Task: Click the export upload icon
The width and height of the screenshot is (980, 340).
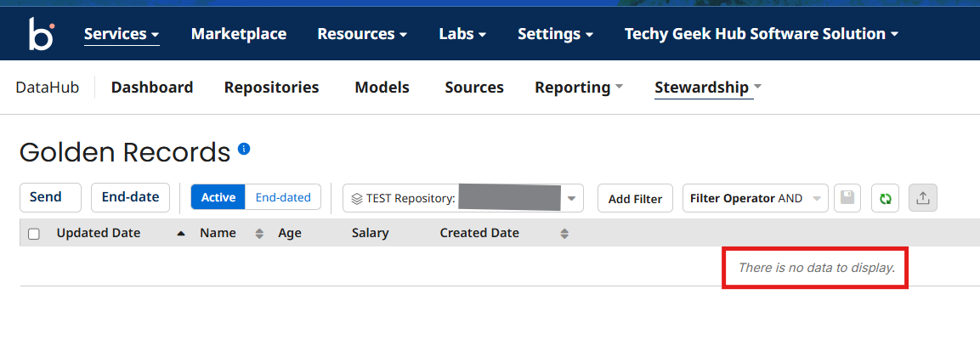Action: (923, 198)
